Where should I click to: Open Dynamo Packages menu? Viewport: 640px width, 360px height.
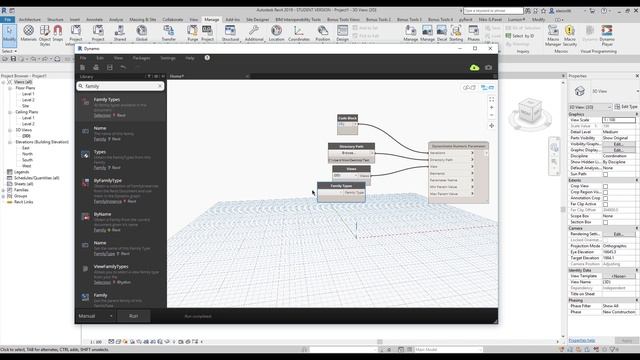click(x=141, y=58)
